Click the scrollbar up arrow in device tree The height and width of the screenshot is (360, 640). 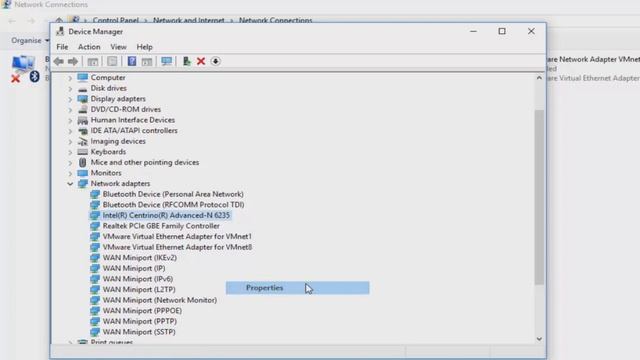(539, 78)
